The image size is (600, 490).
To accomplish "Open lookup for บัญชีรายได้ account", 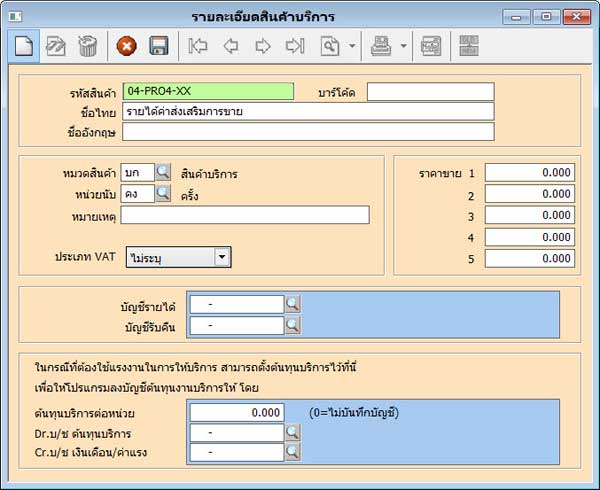I will (x=293, y=304).
